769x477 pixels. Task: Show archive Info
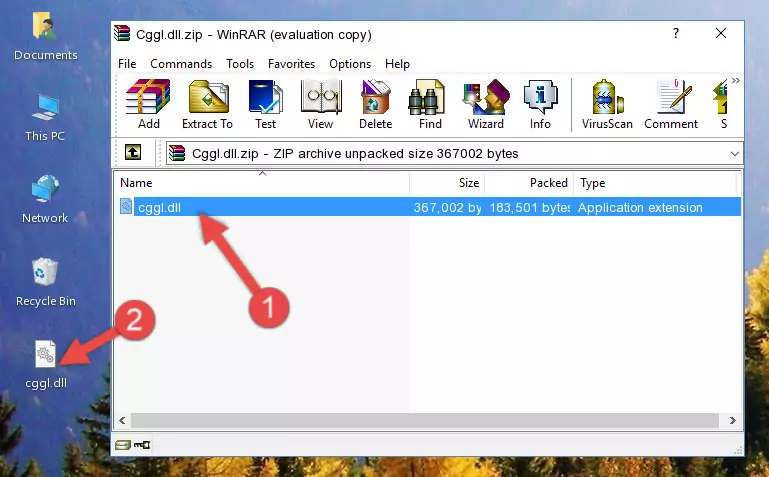540,104
